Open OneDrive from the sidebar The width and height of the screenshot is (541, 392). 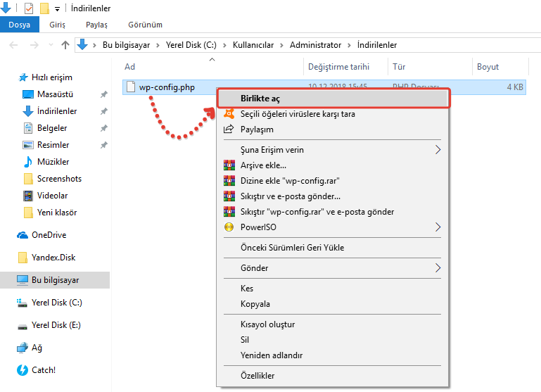point(49,235)
